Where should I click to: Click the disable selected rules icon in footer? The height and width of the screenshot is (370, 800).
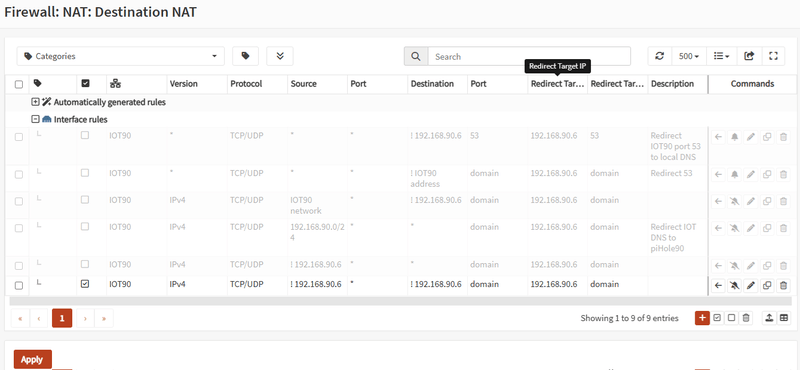pos(731,318)
